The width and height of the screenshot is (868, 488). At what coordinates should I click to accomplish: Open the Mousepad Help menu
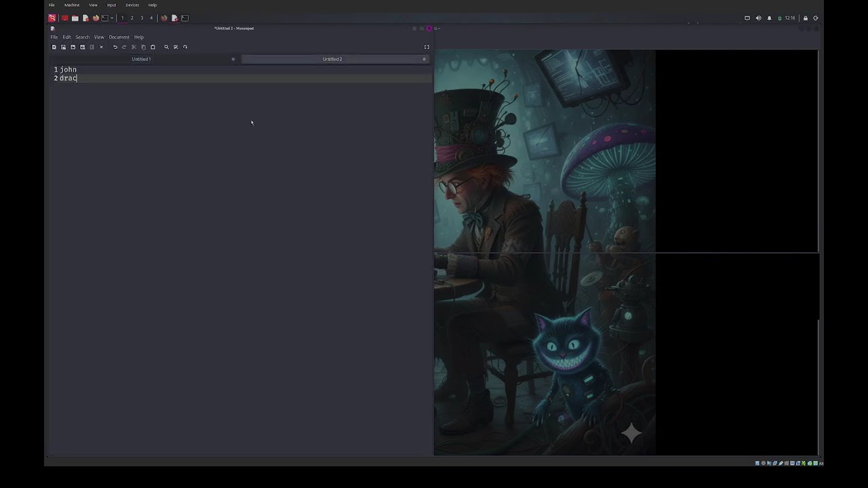click(139, 37)
